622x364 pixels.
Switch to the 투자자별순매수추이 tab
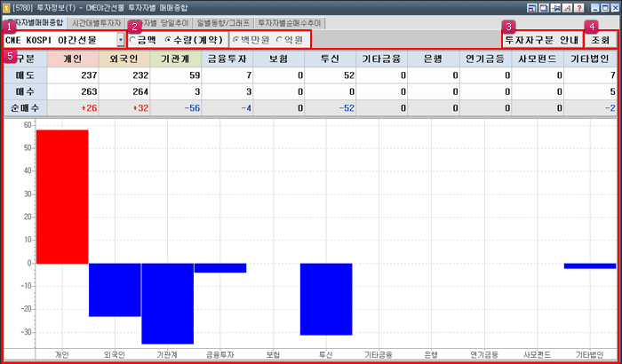tap(290, 23)
